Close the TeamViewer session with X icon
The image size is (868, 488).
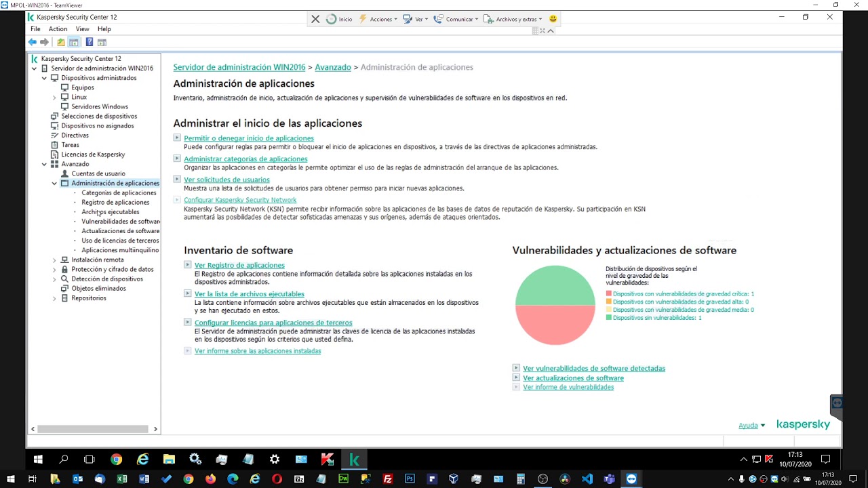[315, 19]
